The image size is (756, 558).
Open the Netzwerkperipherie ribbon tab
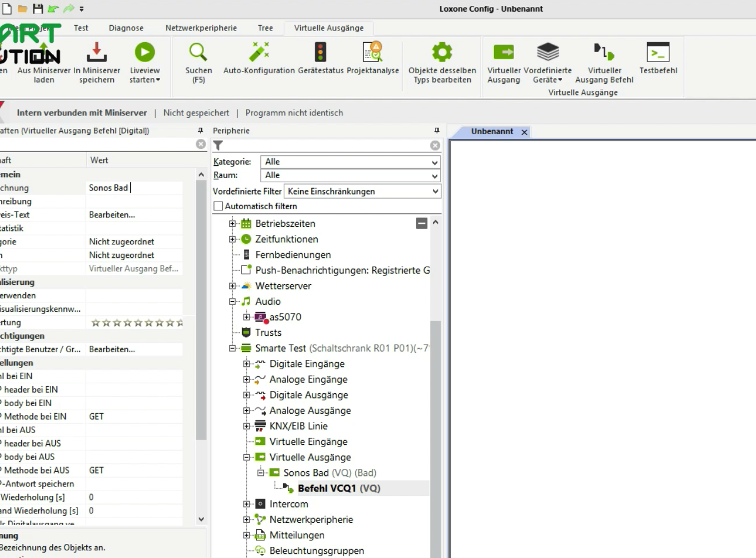click(201, 28)
